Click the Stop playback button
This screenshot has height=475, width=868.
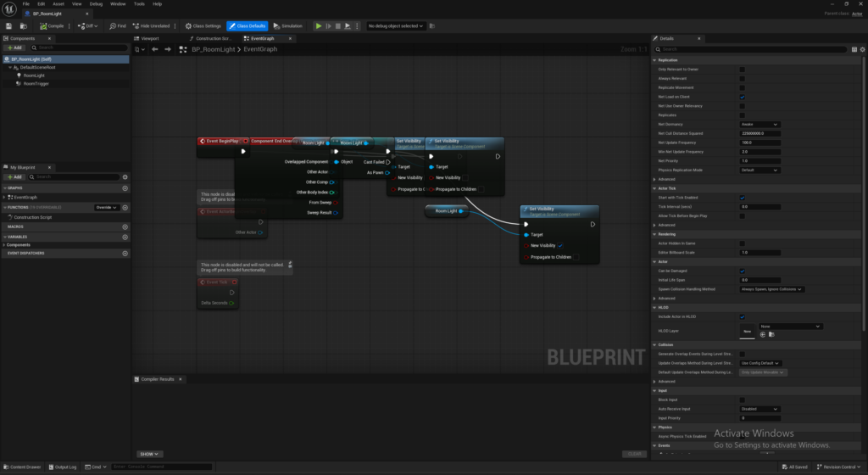click(x=337, y=26)
